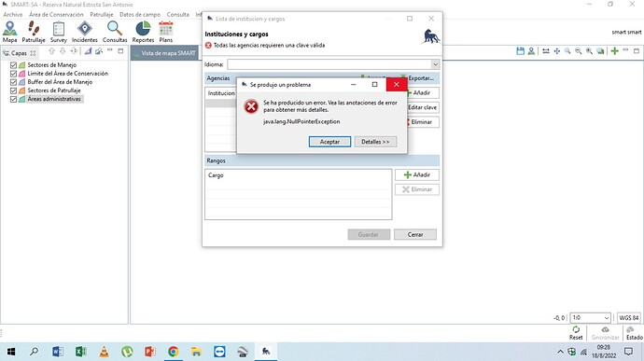Click Exportar... in Agencias header

click(417, 78)
